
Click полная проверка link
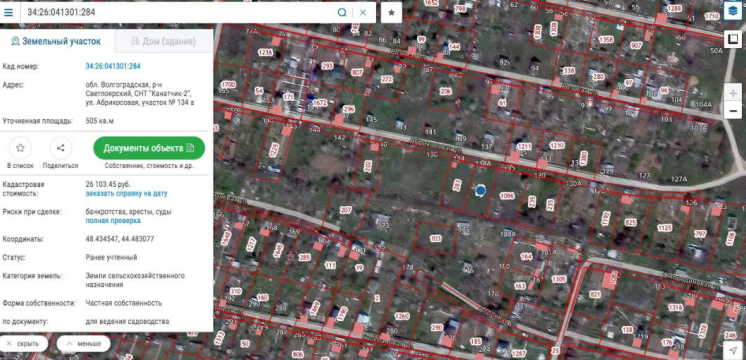tap(113, 221)
